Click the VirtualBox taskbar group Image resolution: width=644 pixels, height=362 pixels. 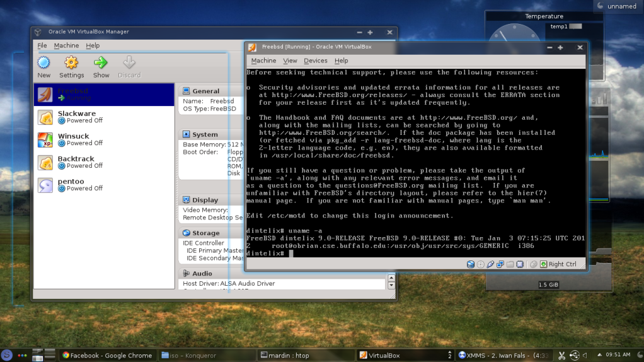click(x=406, y=356)
